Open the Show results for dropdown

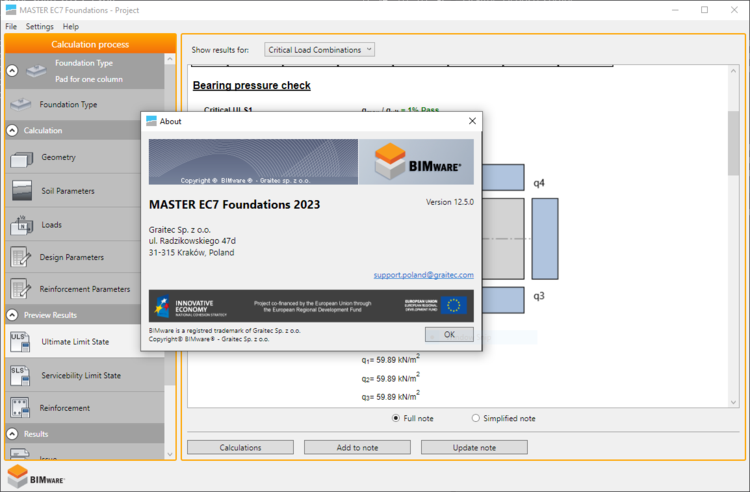click(x=319, y=49)
